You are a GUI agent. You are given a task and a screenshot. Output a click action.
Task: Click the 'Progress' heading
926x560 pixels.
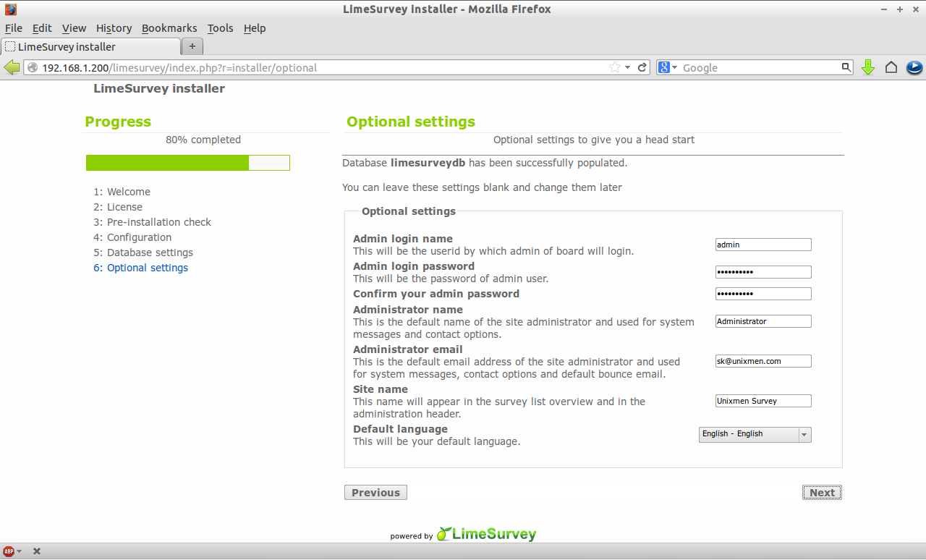(x=118, y=122)
